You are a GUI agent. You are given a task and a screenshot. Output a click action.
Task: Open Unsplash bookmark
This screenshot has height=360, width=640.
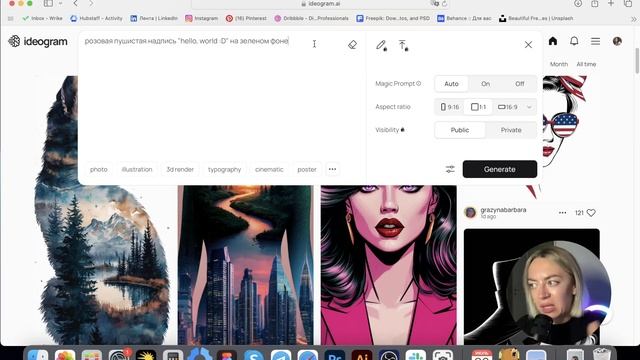coord(536,18)
